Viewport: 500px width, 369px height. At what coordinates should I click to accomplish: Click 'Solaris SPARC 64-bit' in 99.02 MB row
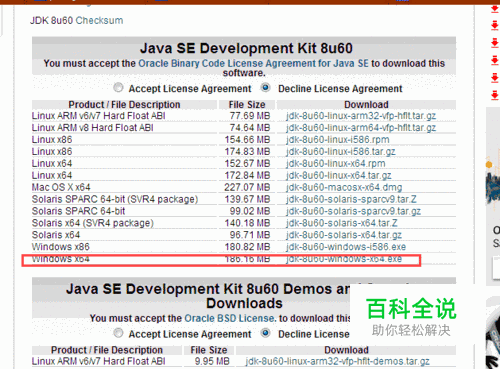click(79, 211)
